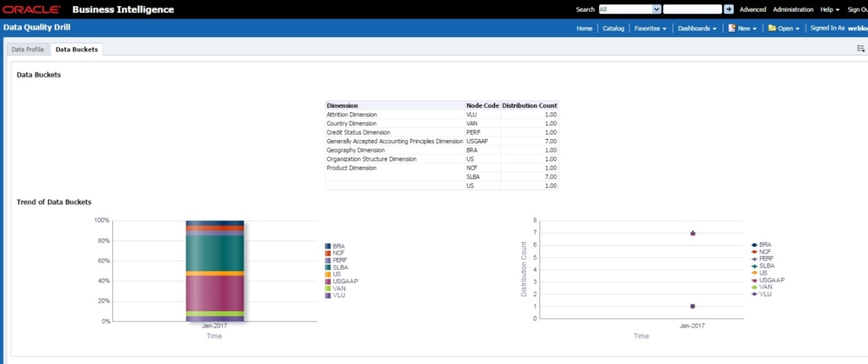
Task: Click BRA swatch in bar chart legend
Action: 328,246
